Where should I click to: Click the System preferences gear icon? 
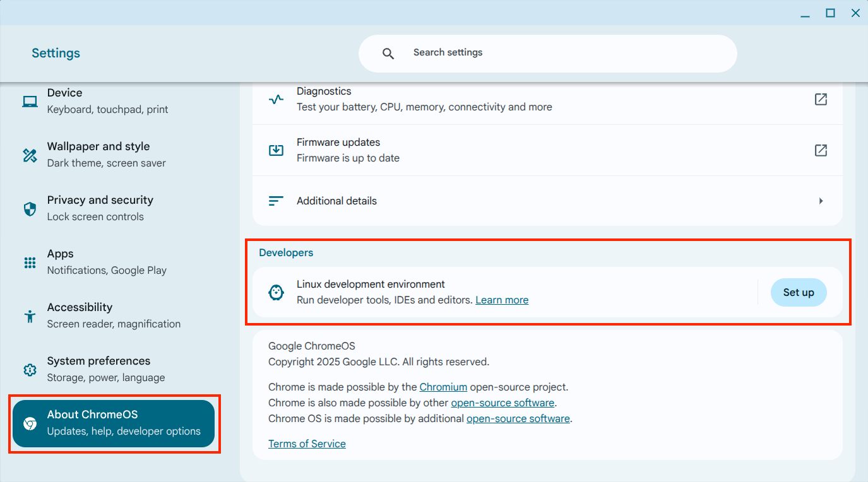click(30, 370)
